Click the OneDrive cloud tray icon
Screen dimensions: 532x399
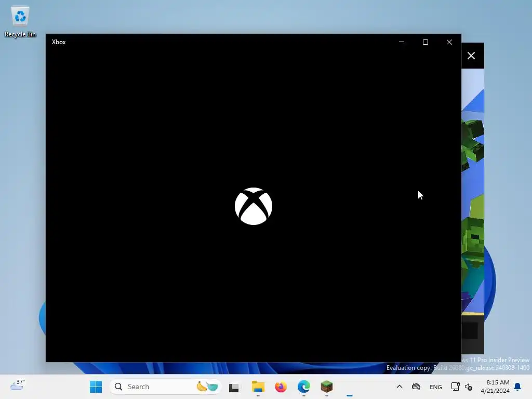416,387
